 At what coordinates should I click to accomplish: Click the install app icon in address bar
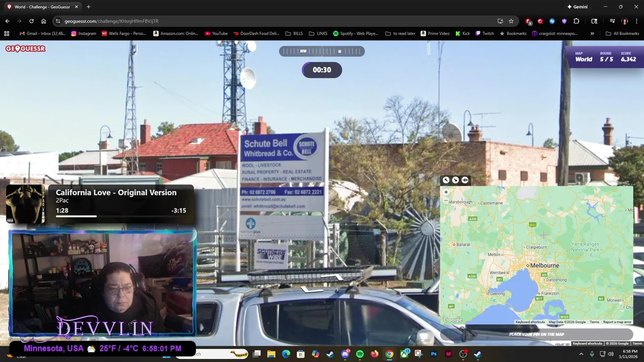coord(500,21)
